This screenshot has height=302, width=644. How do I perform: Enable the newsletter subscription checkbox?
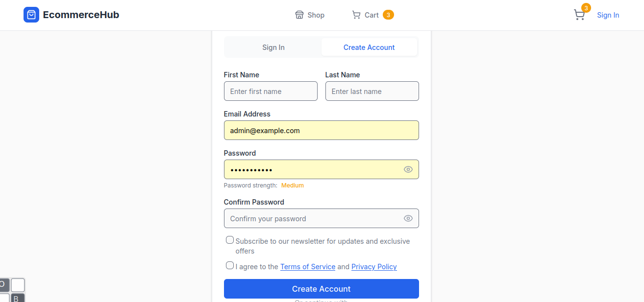pos(230,240)
